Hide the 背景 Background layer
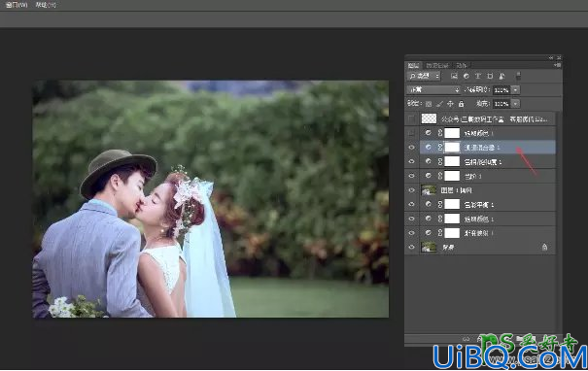Image resolution: width=588 pixels, height=371 pixels. point(412,247)
